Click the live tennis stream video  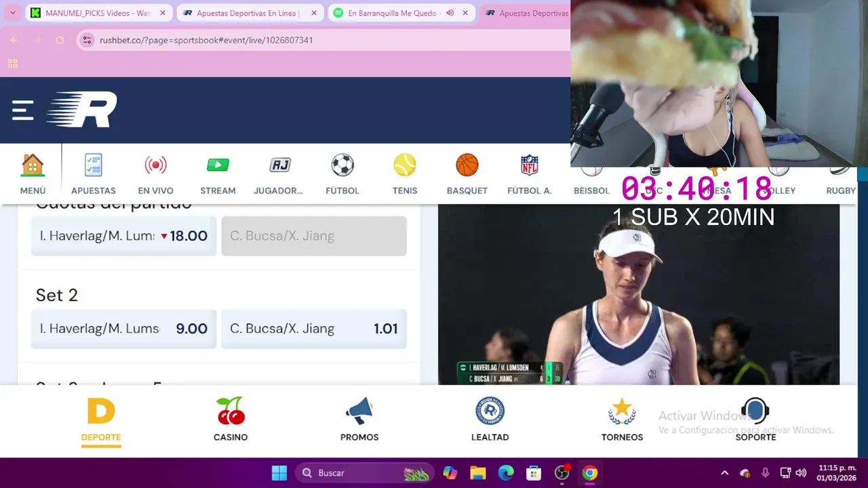(639, 294)
